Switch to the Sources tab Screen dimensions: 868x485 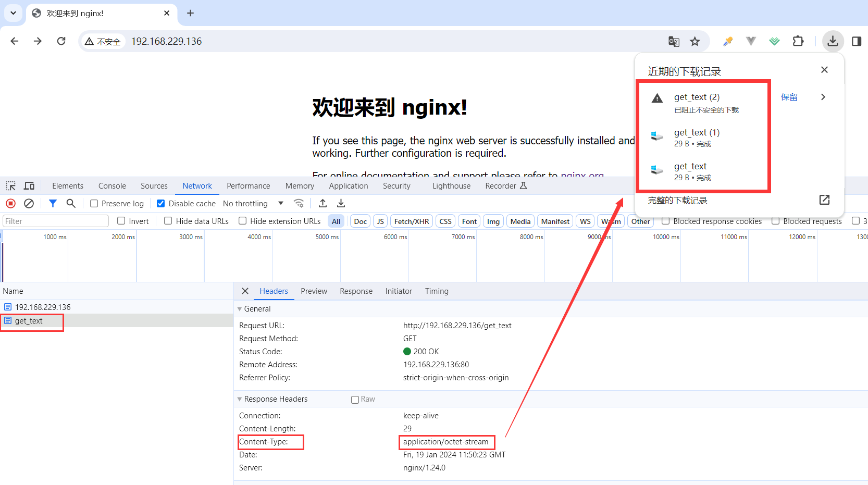click(x=154, y=186)
